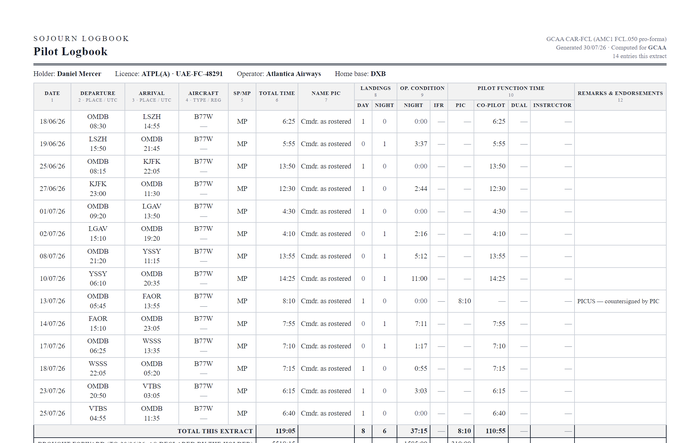Screen dimensions: 700x443
Task: Click the date 02/07/26
Action: coord(52,234)
